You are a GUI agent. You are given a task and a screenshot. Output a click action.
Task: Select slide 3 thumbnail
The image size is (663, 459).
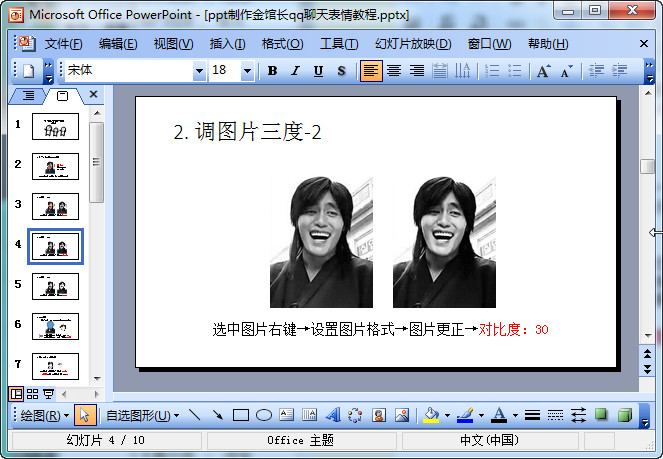(x=55, y=206)
